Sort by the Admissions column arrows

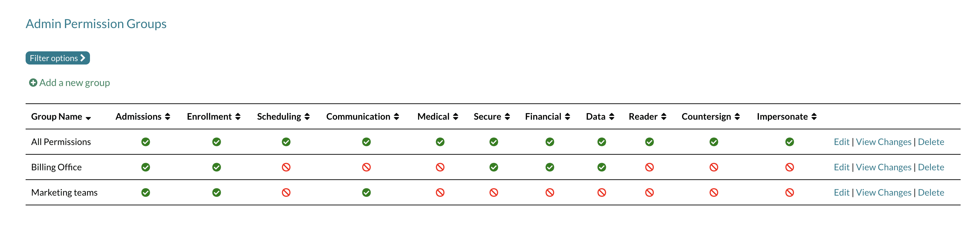(x=167, y=117)
